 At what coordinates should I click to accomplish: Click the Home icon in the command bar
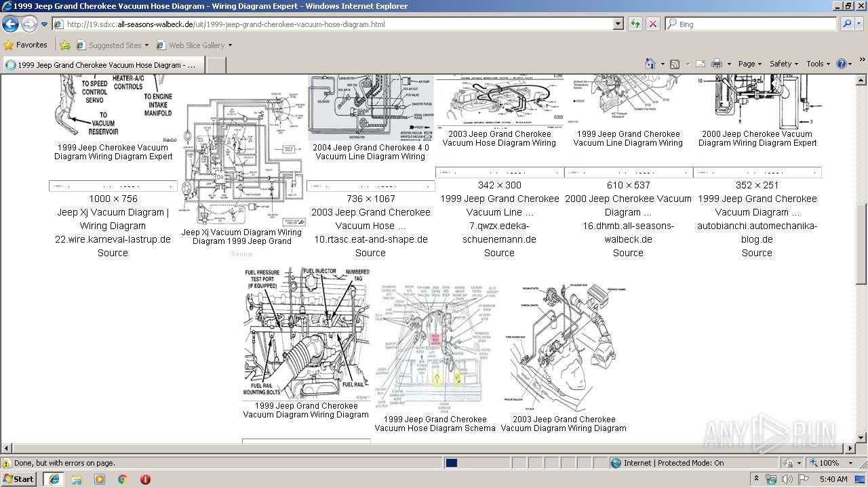pyautogui.click(x=650, y=64)
